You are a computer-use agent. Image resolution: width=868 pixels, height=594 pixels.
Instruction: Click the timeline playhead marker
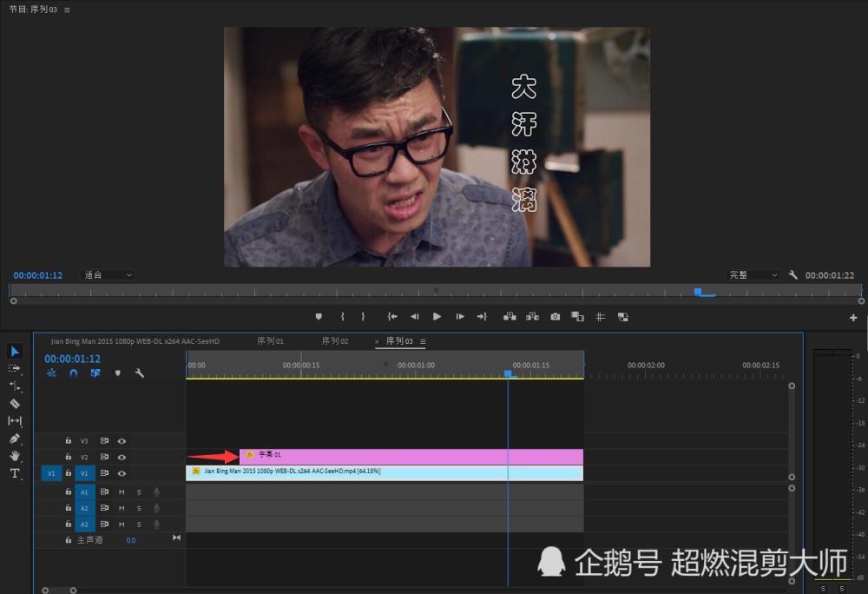click(508, 374)
